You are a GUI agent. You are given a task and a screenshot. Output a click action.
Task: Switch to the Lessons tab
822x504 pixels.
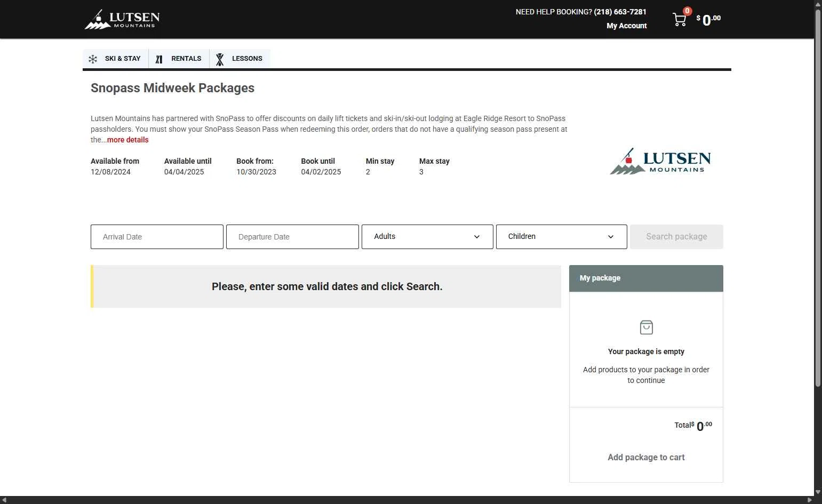[240, 59]
